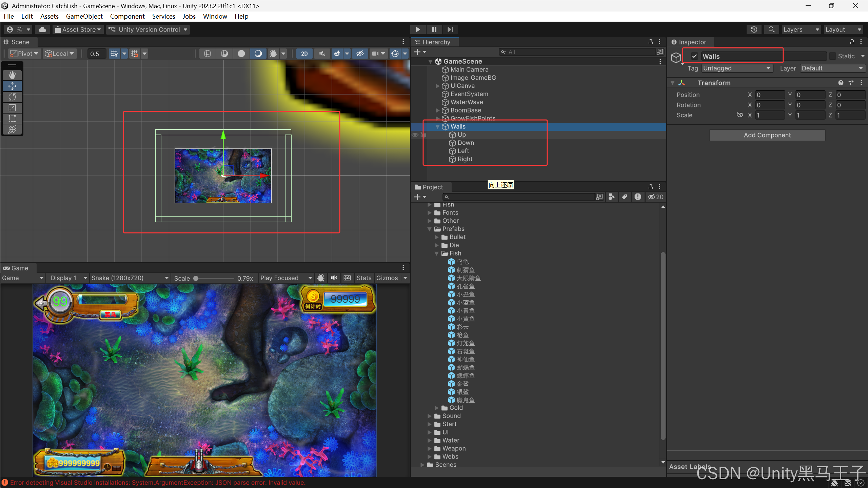Click the cloud services icon
This screenshot has height=488, width=868.
(x=42, y=29)
